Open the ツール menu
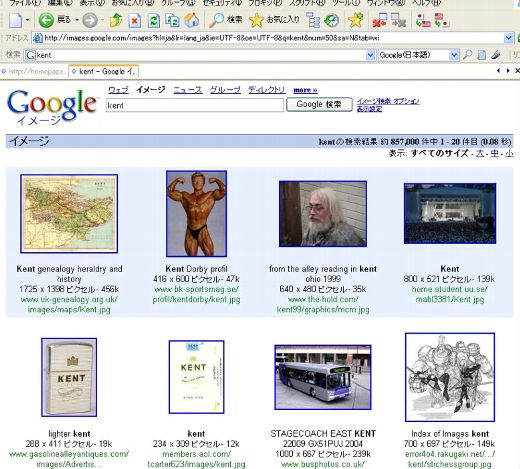 pyautogui.click(x=346, y=3)
